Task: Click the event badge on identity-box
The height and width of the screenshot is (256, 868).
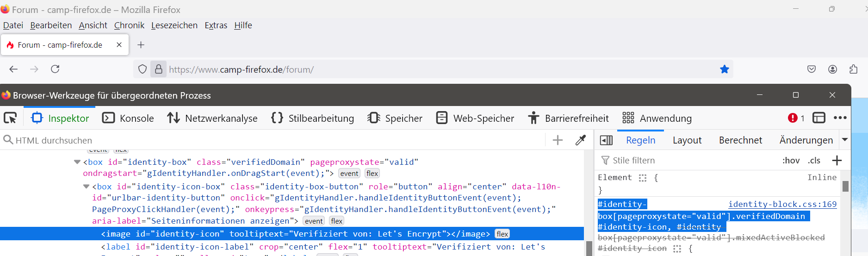Action: [x=349, y=174]
